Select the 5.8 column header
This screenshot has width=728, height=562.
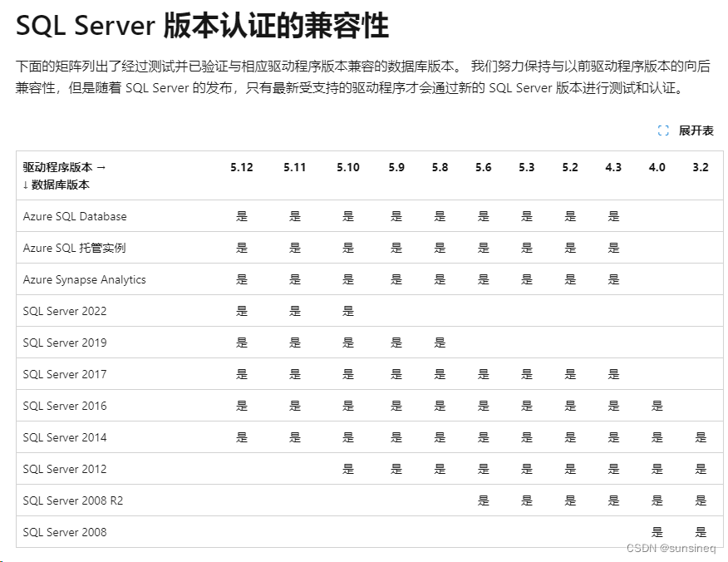(x=440, y=167)
